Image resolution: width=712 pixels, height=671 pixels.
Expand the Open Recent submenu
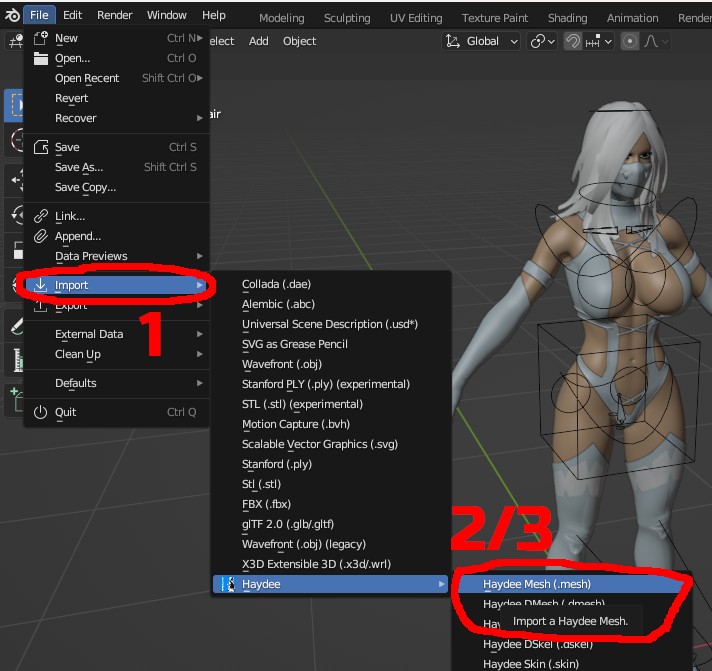(x=117, y=78)
